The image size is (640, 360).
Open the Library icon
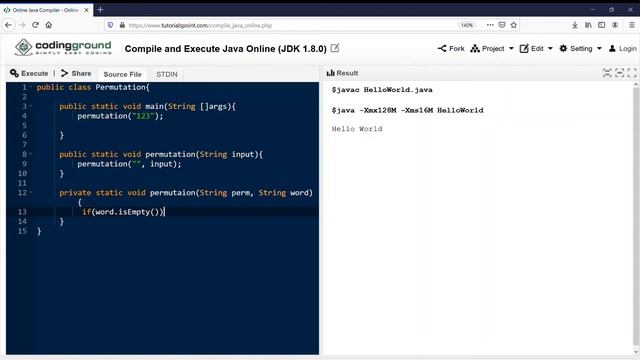tap(588, 25)
